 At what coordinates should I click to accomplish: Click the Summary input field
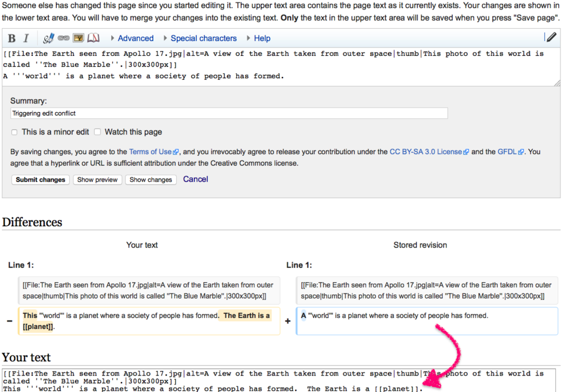(229, 113)
